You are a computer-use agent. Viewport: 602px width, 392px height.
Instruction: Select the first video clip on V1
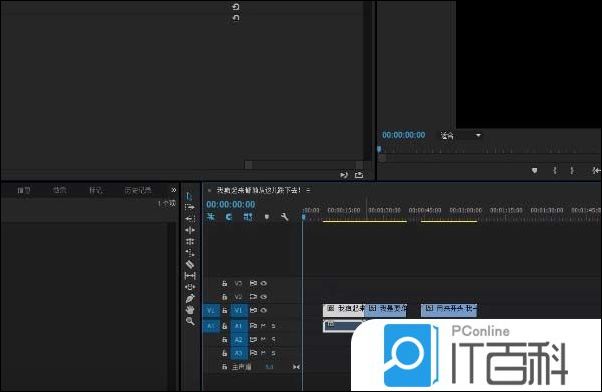point(344,310)
